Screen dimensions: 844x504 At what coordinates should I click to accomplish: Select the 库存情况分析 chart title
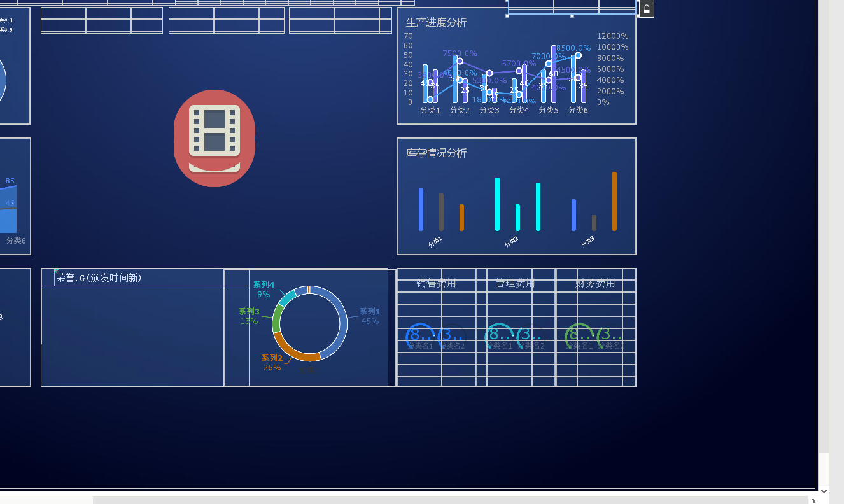click(436, 153)
